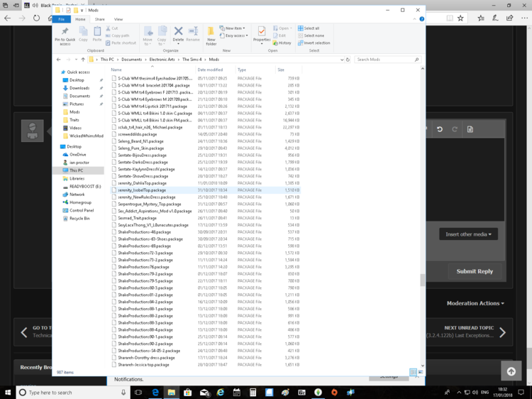The width and height of the screenshot is (532, 399).
Task: Open Insert other media dropdown
Action: coord(469,234)
